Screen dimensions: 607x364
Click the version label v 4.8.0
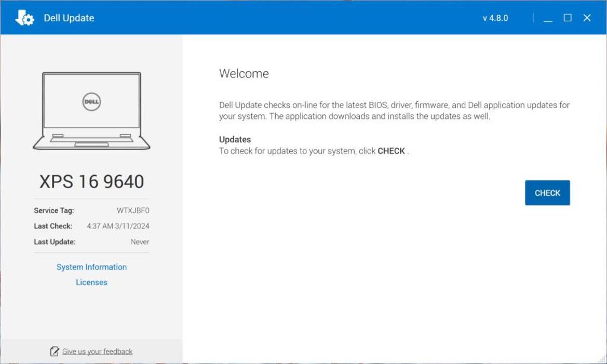coord(495,18)
